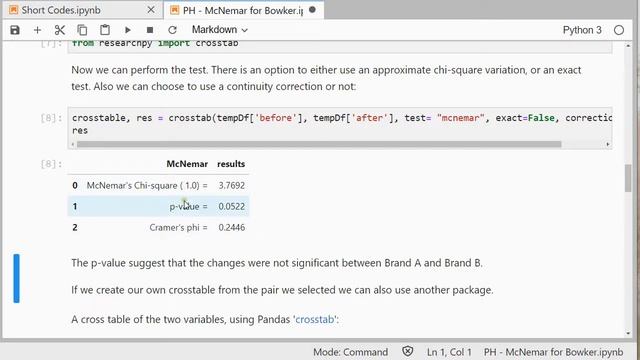Click the notebook scroll up arrow

pos(628,46)
